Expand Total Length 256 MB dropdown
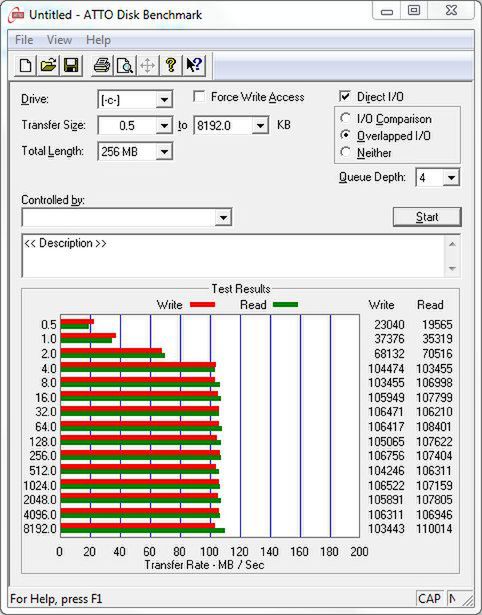The width and height of the screenshot is (482, 615). coord(164,152)
